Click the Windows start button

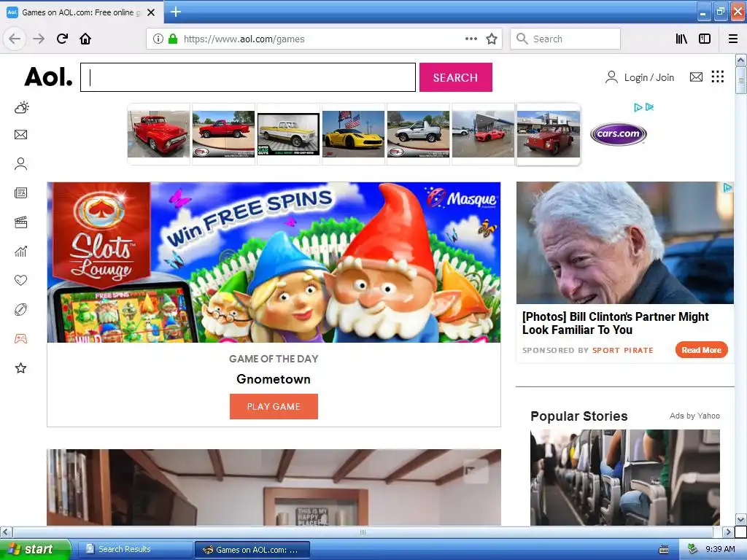tap(35, 549)
